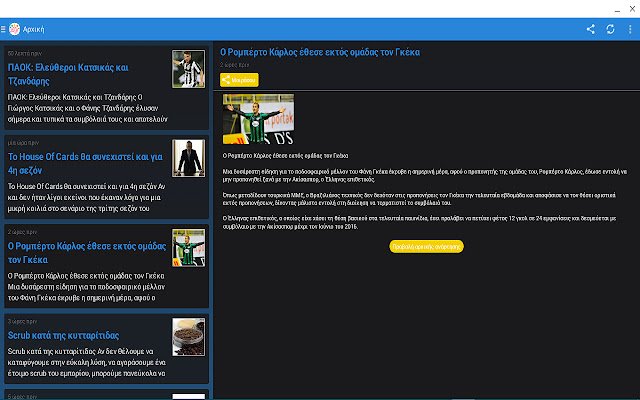Click the 'μία ώρα πριν' timestamp
This screenshot has height=400, width=640.
pyautogui.click(x=23, y=143)
